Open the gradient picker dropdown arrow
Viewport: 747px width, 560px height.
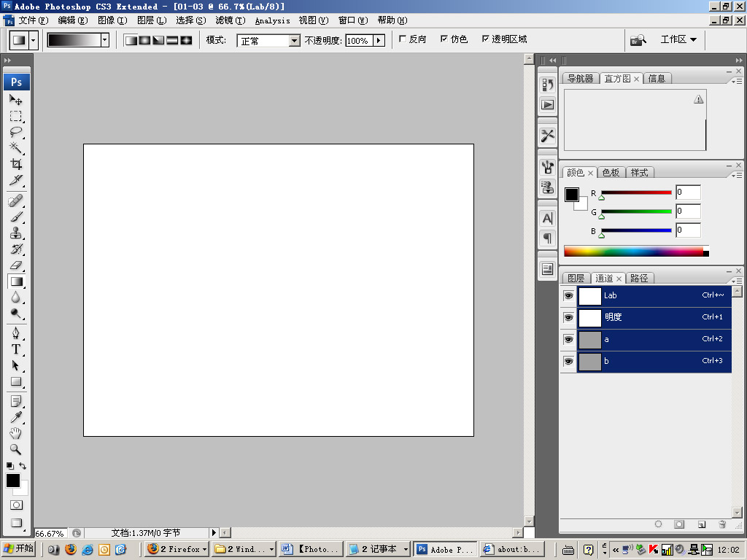click(105, 40)
